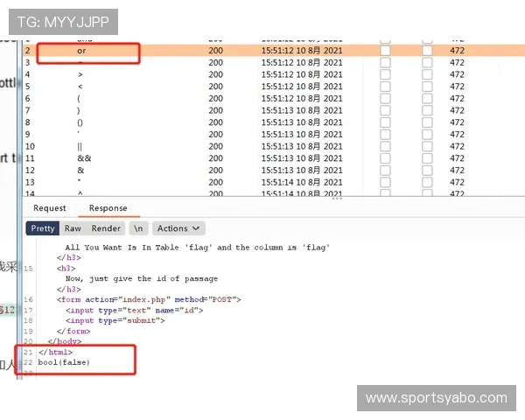
Task: Click the dotted divider handle above the Response panel
Action: point(335,198)
